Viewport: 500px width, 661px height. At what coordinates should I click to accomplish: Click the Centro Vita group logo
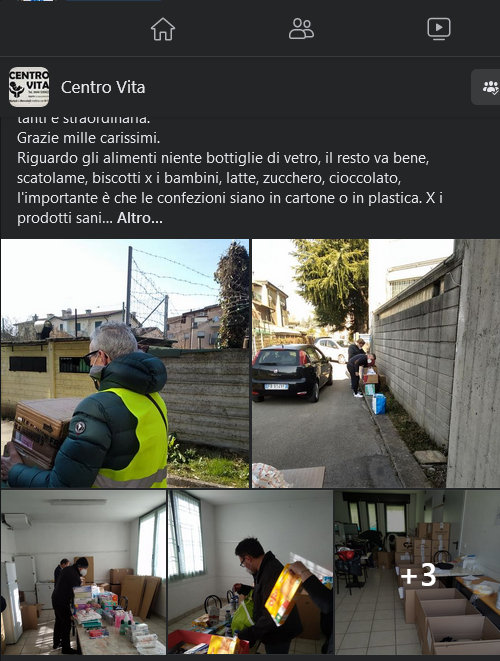pyautogui.click(x=29, y=87)
